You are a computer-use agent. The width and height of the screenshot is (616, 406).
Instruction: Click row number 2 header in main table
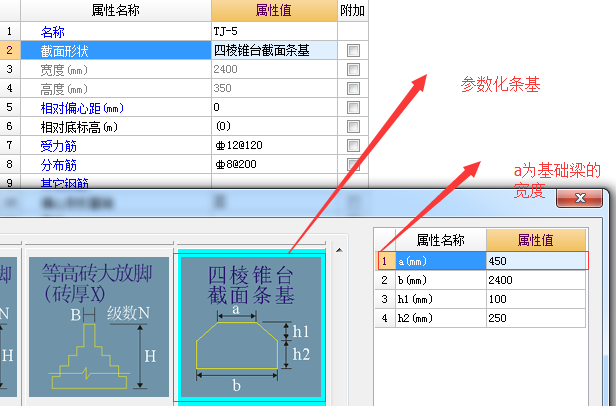pyautogui.click(x=10, y=50)
